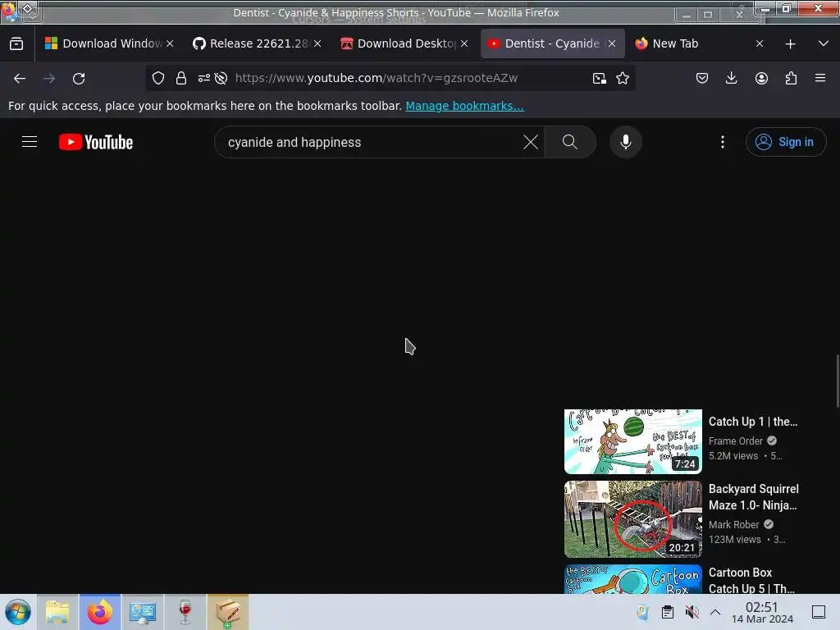
Task: Toggle muted volume in system tray
Action: tap(692, 612)
